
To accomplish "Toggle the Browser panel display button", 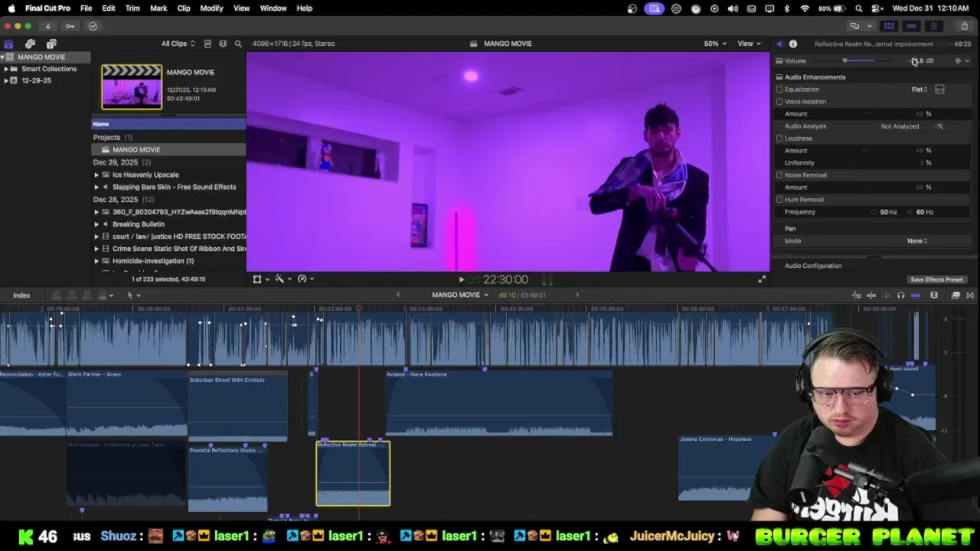I will pos(889,26).
